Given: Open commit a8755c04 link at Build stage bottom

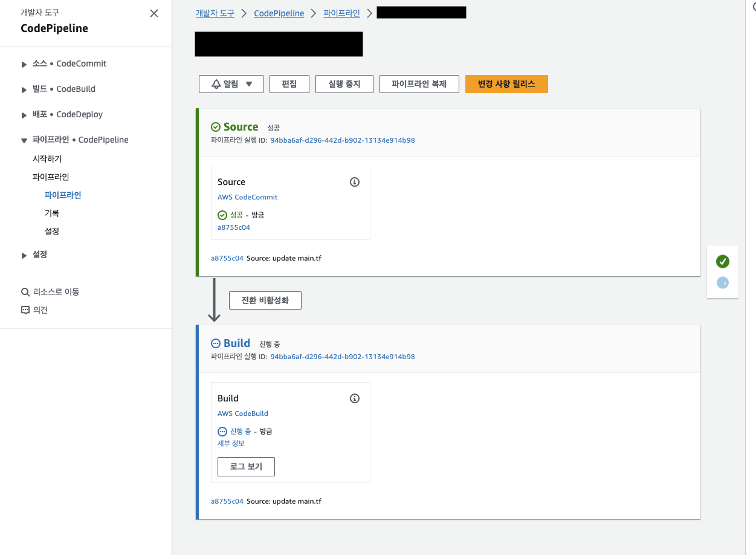Looking at the screenshot, I should pos(227,501).
